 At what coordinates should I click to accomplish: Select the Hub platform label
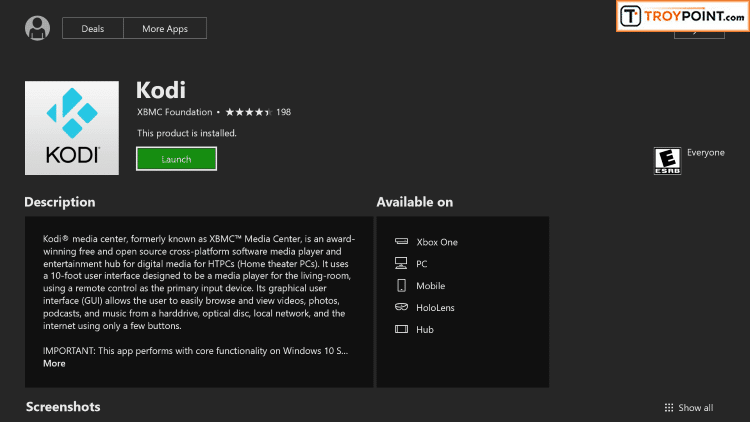tap(425, 330)
